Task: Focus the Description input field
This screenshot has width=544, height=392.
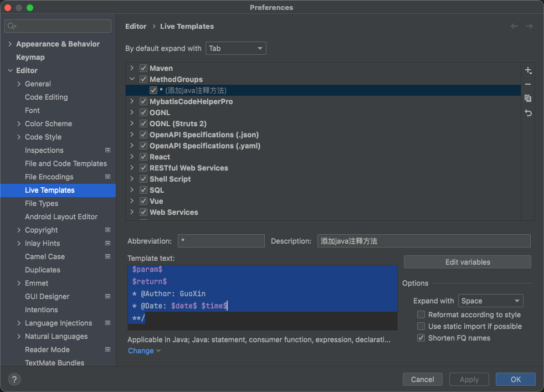Action: tap(424, 241)
